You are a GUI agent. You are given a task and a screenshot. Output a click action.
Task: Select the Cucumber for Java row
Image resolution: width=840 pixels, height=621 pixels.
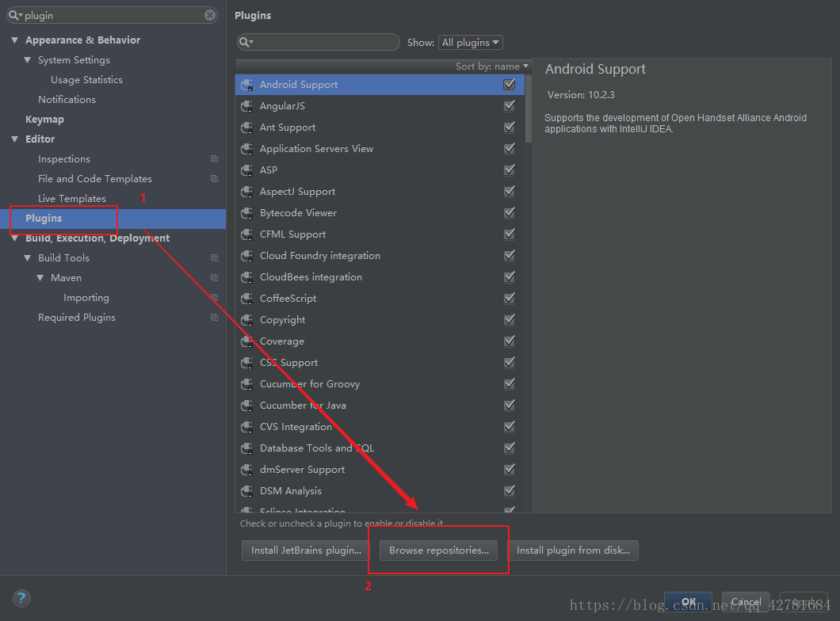click(x=380, y=406)
